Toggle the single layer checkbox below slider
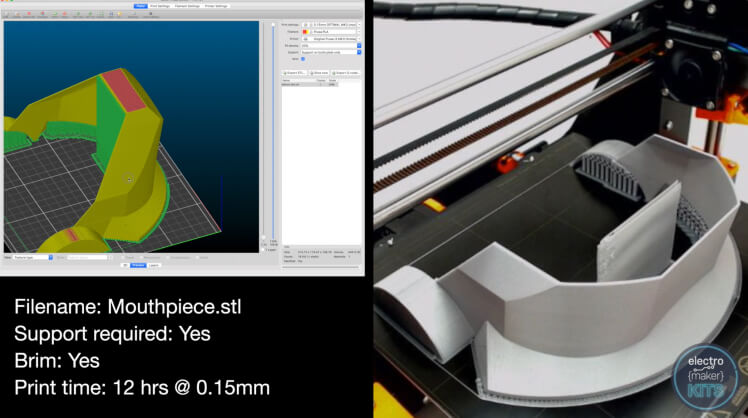This screenshot has width=748, height=418. [x=263, y=250]
